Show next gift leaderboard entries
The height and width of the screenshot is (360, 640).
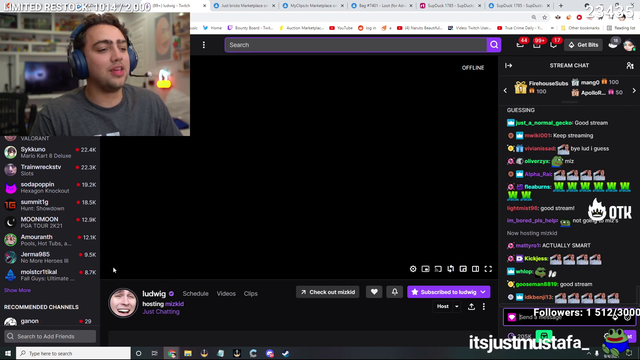click(x=634, y=90)
